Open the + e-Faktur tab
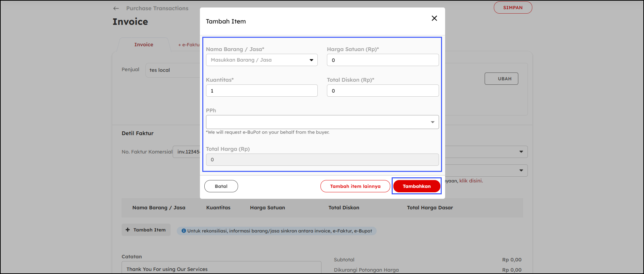The width and height of the screenshot is (644, 274). [x=189, y=45]
